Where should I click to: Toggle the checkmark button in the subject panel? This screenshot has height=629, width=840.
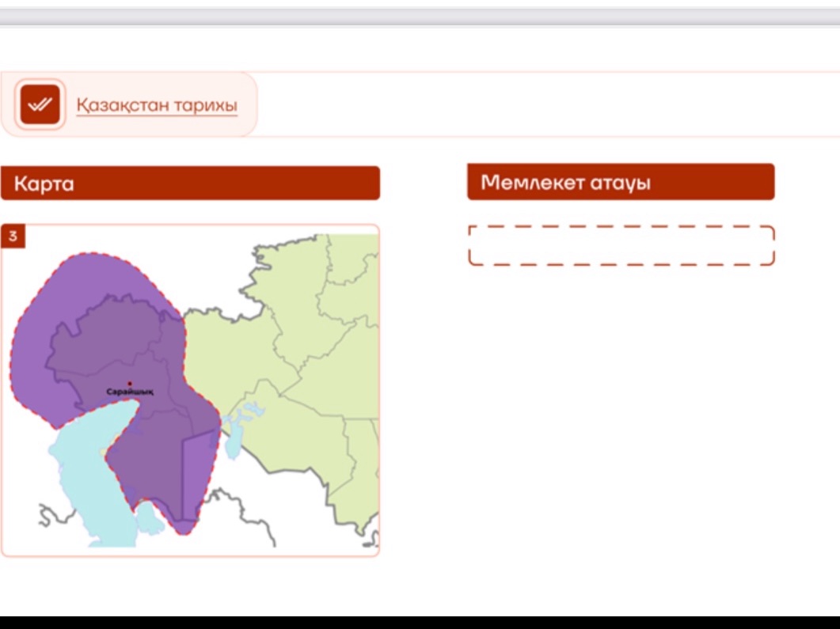42,104
